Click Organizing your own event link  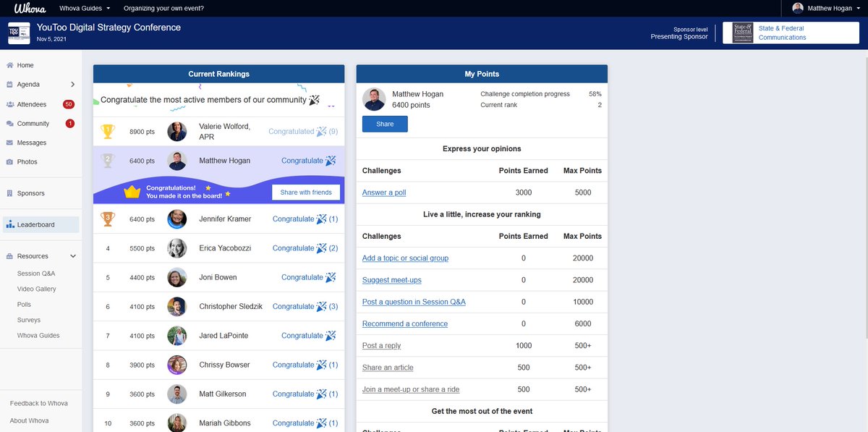click(x=163, y=8)
